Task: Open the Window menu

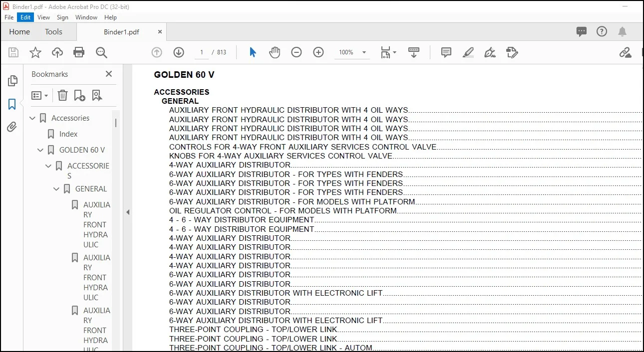Action: pyautogui.click(x=86, y=17)
